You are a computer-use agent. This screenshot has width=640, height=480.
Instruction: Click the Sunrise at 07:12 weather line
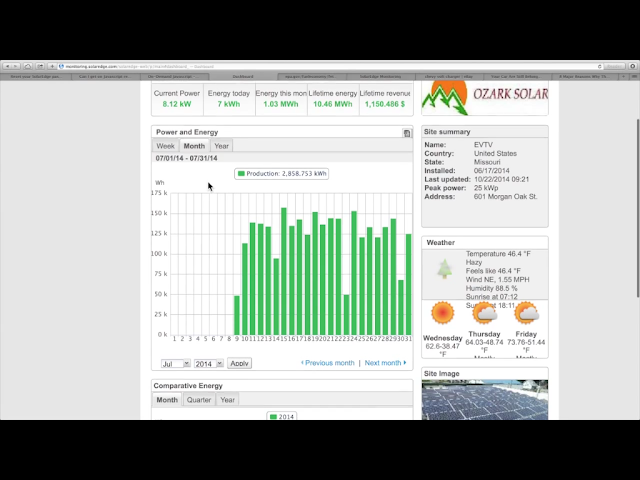coord(491,297)
